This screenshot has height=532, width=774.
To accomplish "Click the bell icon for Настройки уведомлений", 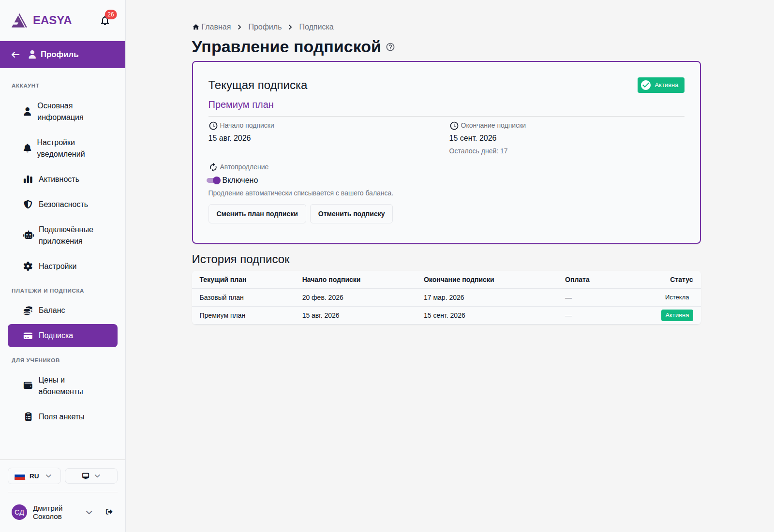I will [28, 148].
